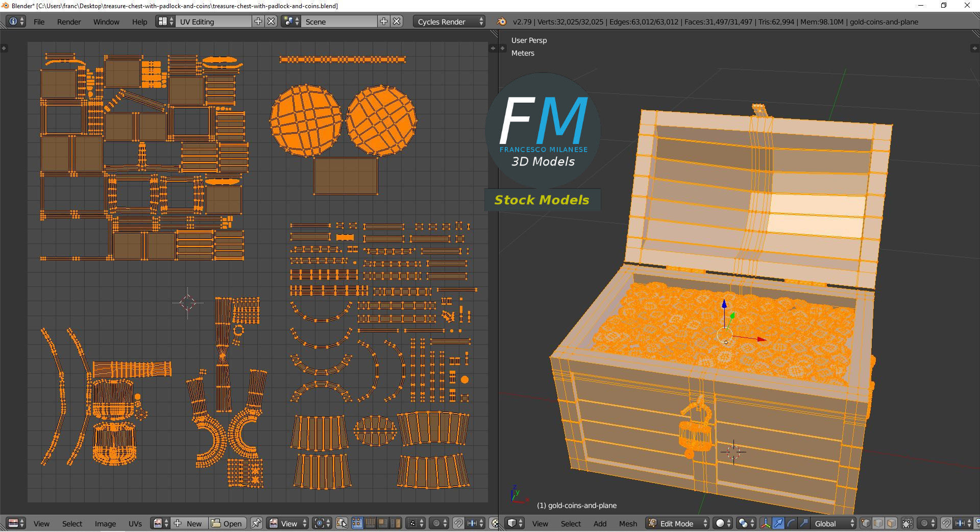Open the Add menu in 3D view

[x=600, y=523]
